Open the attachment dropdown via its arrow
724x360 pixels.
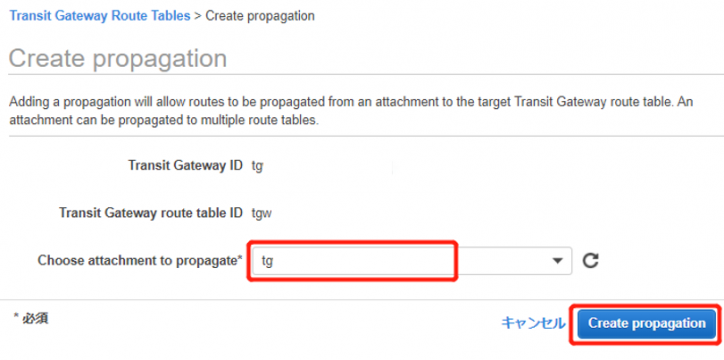558,261
